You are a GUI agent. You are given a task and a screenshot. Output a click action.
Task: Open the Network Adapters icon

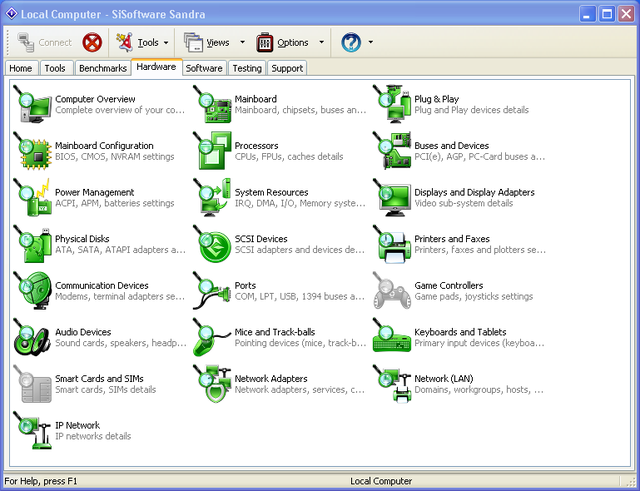212,383
